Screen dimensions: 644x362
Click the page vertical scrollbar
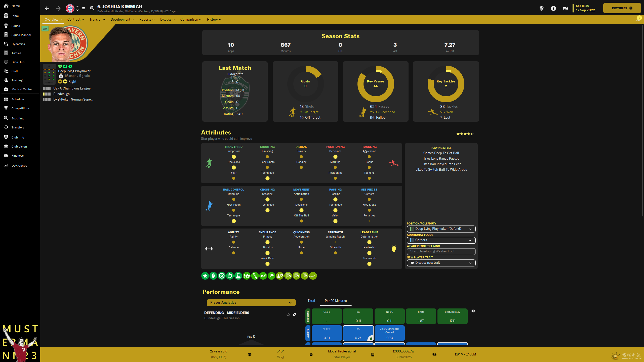[x=642, y=121]
